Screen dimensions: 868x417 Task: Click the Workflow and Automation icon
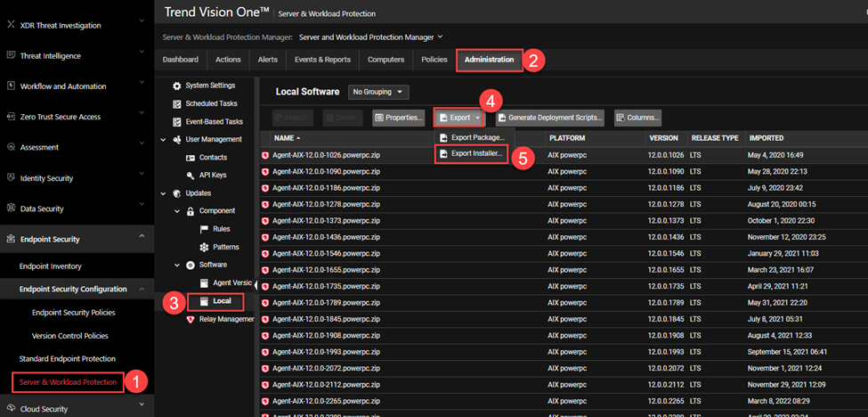(x=10, y=86)
